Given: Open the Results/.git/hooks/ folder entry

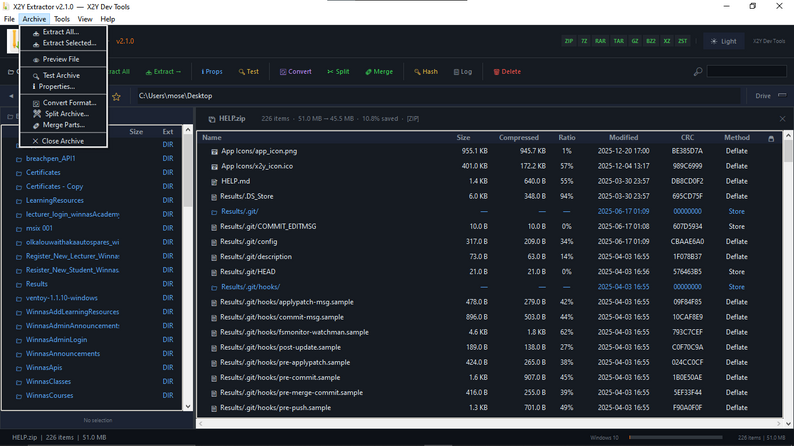Looking at the screenshot, I should click(250, 287).
